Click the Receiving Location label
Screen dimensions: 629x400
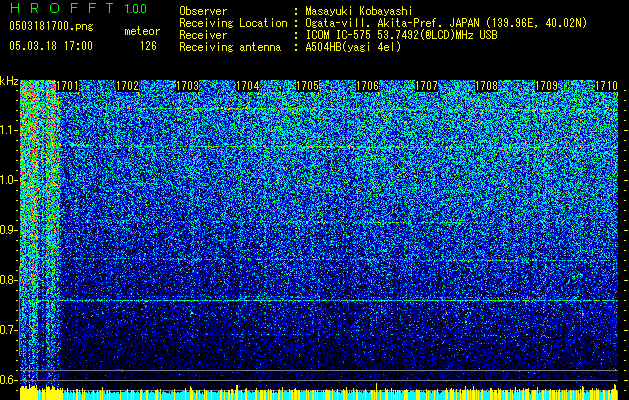pos(233,23)
